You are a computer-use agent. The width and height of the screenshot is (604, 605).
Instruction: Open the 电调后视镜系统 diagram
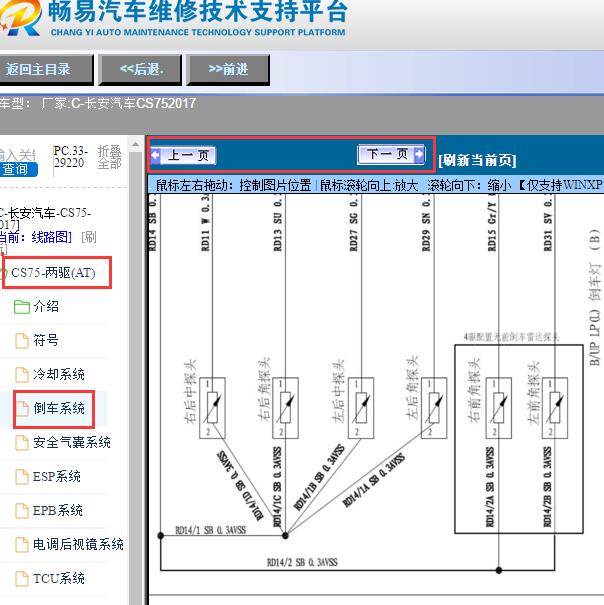coord(78,544)
